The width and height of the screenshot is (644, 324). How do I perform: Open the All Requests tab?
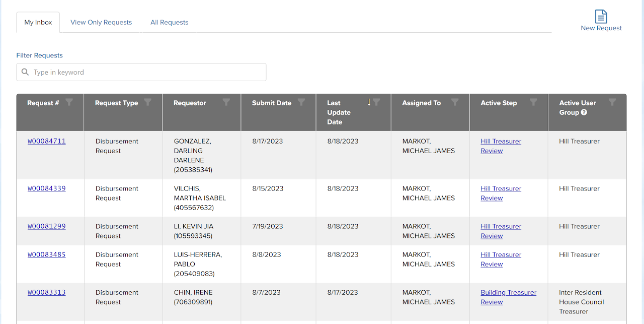[169, 22]
